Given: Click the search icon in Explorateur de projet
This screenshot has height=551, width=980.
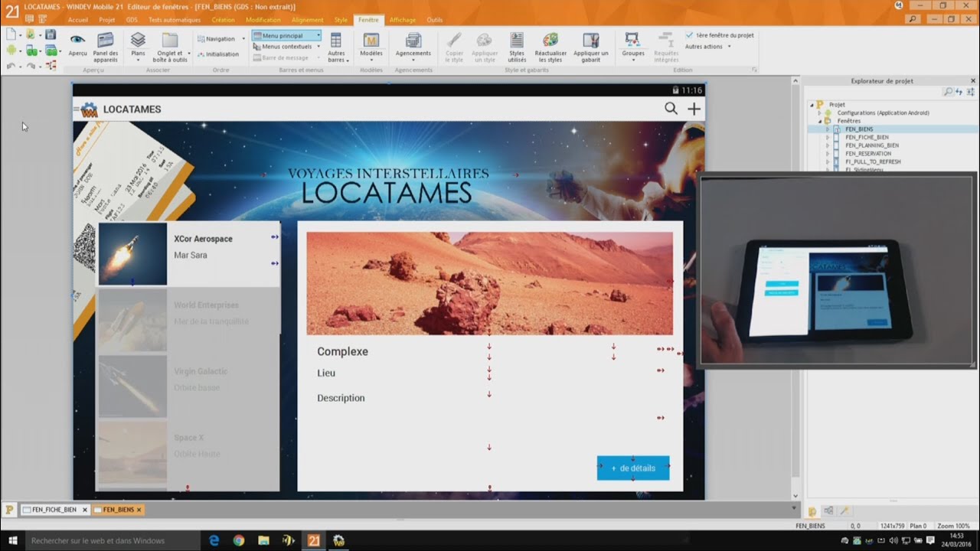Looking at the screenshot, I should pos(948,92).
